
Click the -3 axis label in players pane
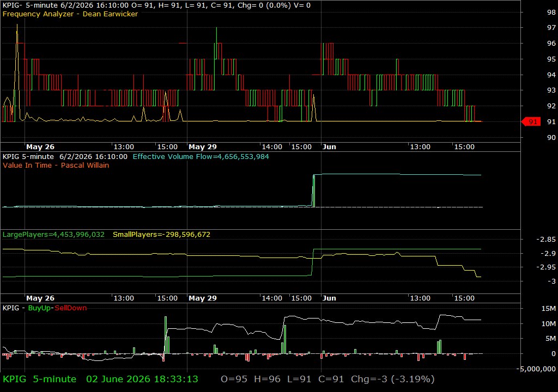pos(551,281)
